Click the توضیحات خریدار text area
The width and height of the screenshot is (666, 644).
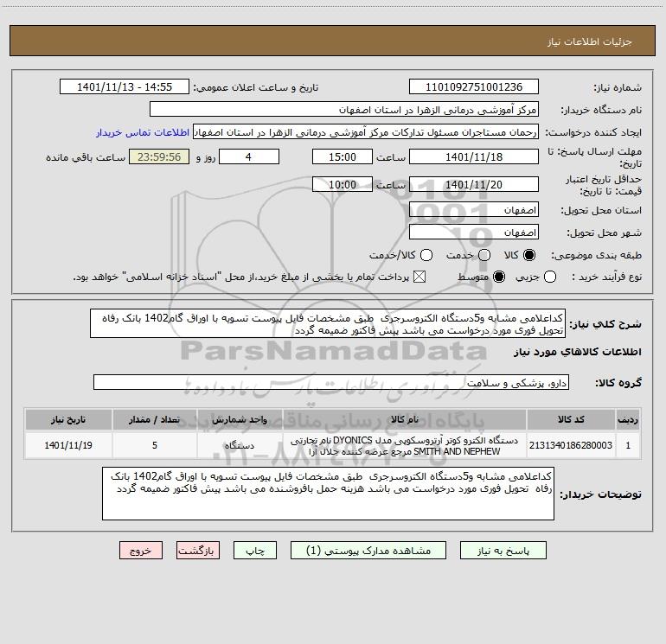pyautogui.click(x=329, y=494)
